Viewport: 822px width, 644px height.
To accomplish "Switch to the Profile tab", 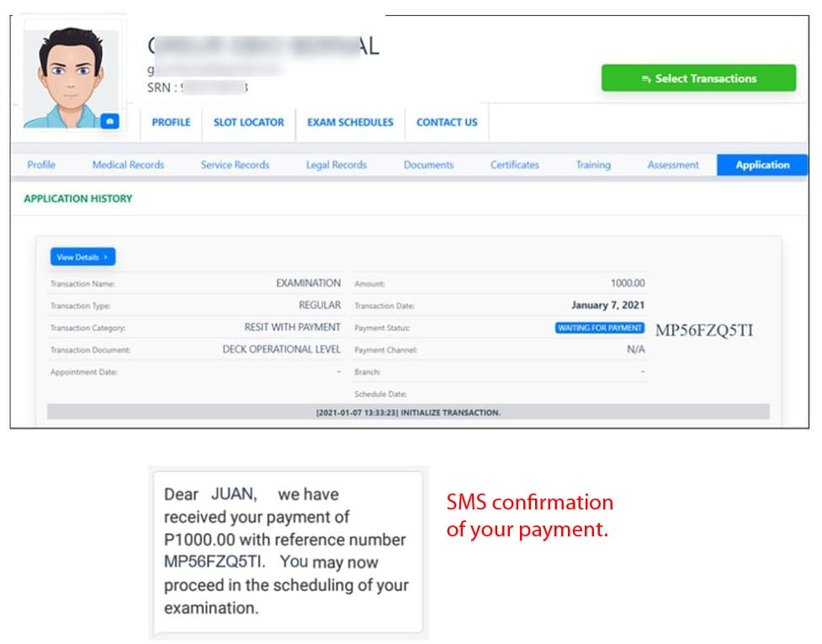I will click(x=41, y=165).
